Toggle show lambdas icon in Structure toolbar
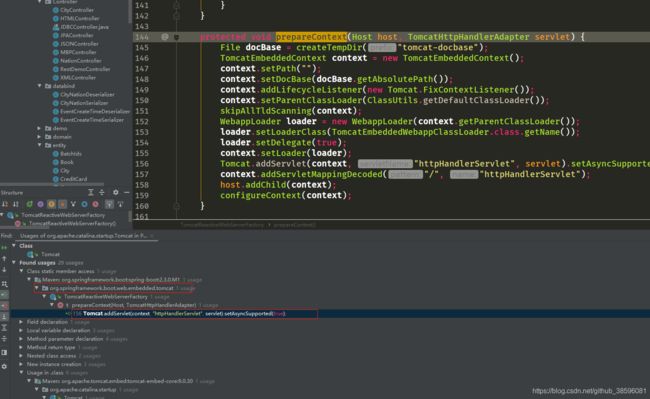Image resolution: width=650 pixels, height=399 pixels. pyautogui.click(x=73, y=204)
